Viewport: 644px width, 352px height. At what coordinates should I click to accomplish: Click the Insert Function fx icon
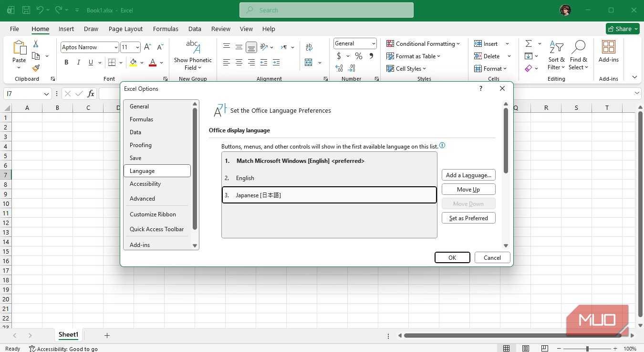click(x=91, y=94)
